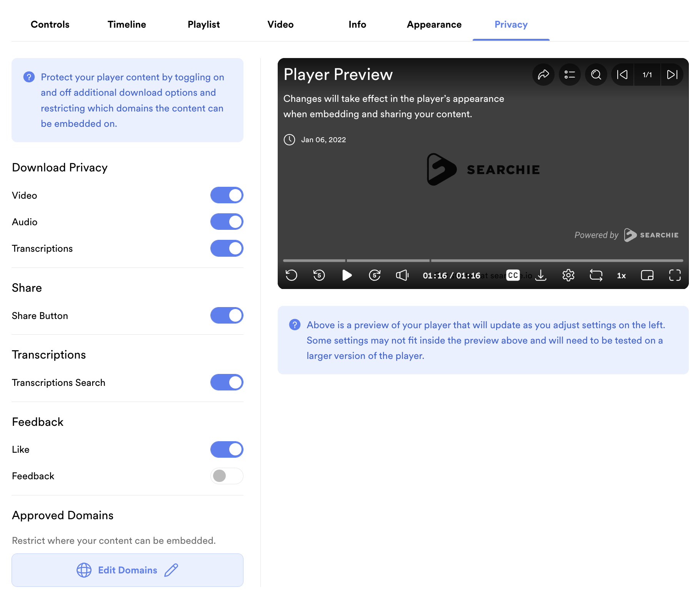Change the 1x playback speed
Screen dimensions: 700x598
(622, 276)
